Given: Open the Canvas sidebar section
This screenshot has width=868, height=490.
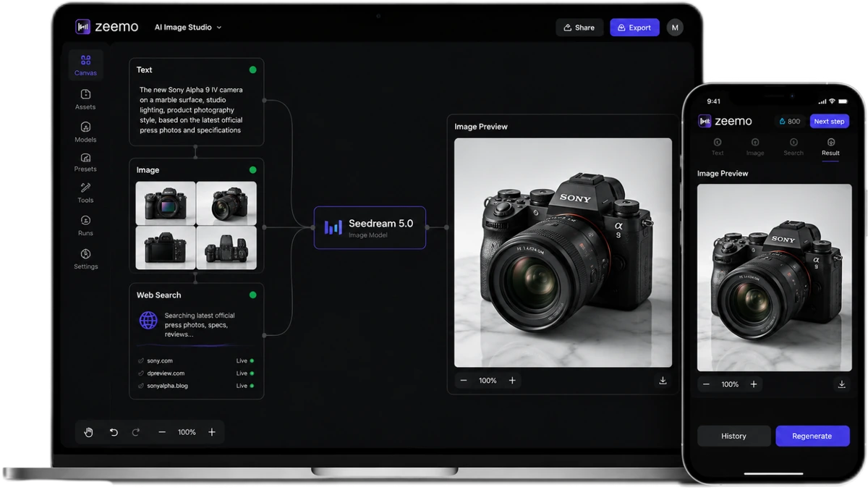Looking at the screenshot, I should 85,64.
